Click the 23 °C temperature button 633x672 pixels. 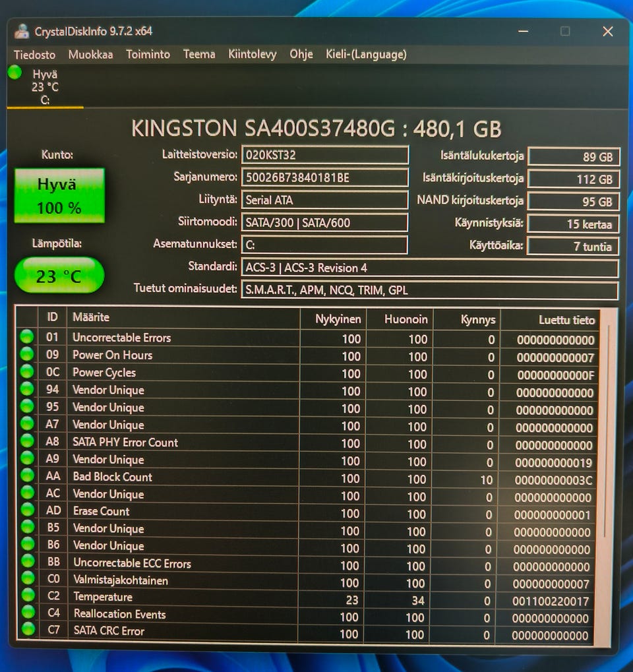[59, 276]
